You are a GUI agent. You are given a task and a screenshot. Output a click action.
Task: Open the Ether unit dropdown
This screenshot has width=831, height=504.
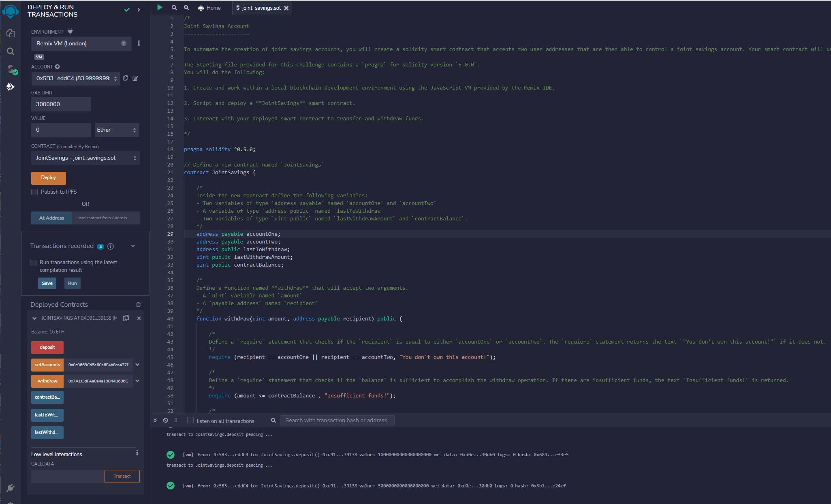(x=117, y=130)
